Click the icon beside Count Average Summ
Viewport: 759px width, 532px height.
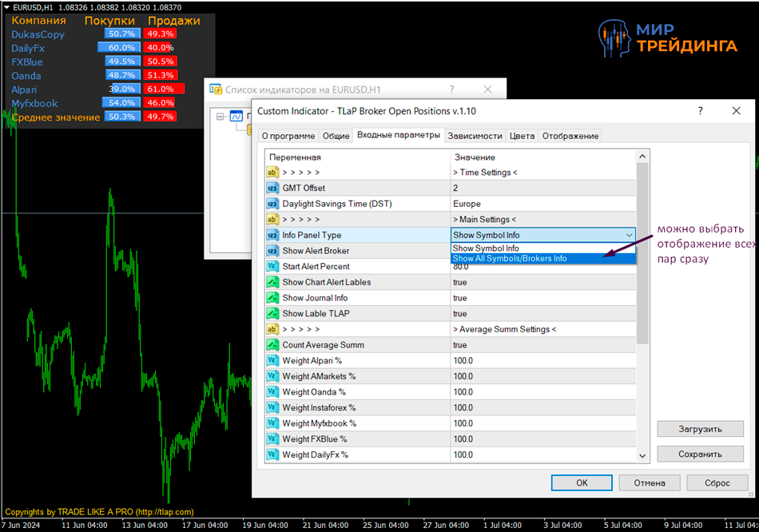coord(272,345)
